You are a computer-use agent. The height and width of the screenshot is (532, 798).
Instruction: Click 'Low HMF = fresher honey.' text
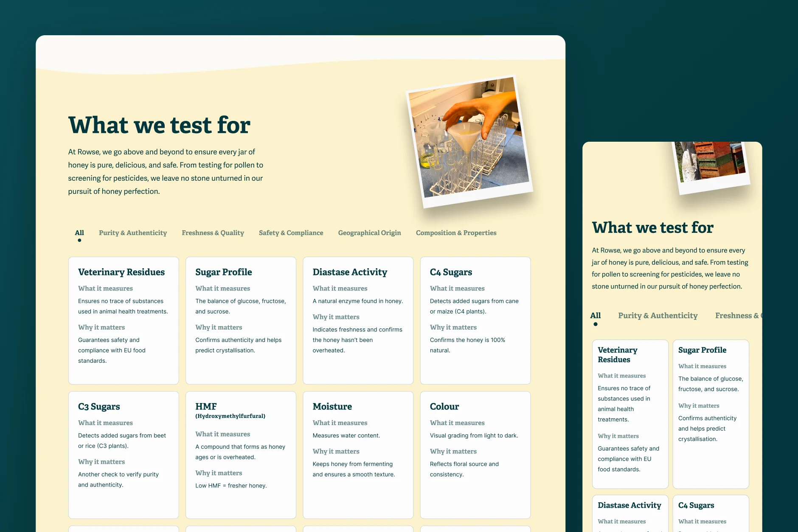click(231, 486)
